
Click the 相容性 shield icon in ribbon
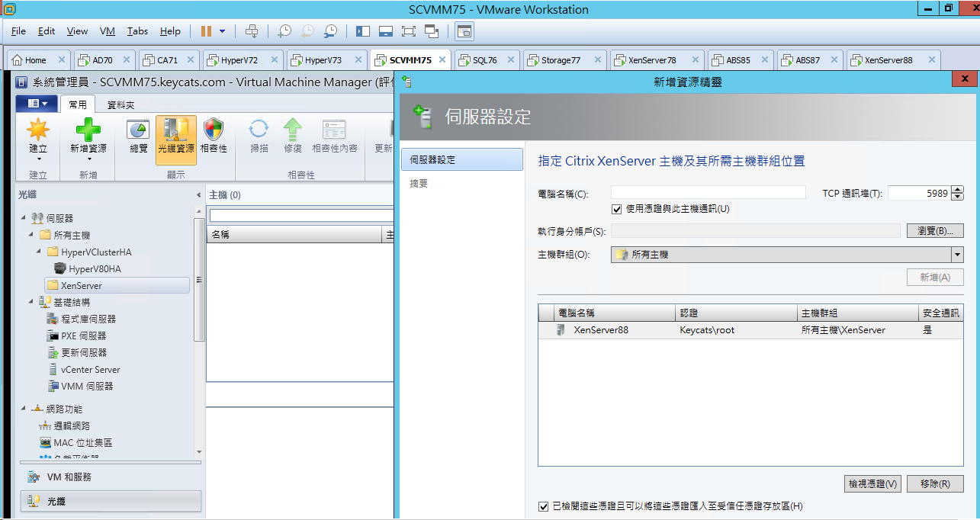click(214, 130)
